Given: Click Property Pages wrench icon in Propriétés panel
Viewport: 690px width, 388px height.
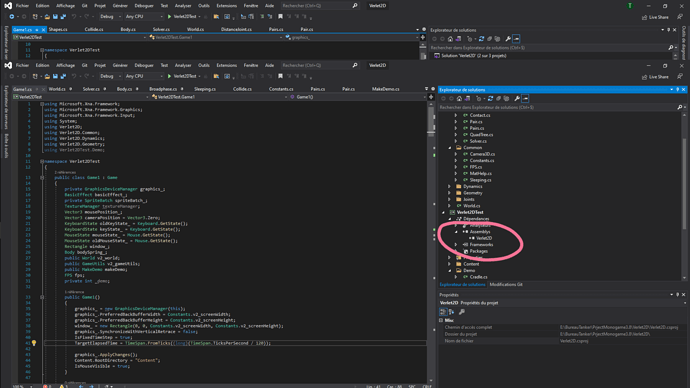Looking at the screenshot, I should click(462, 312).
